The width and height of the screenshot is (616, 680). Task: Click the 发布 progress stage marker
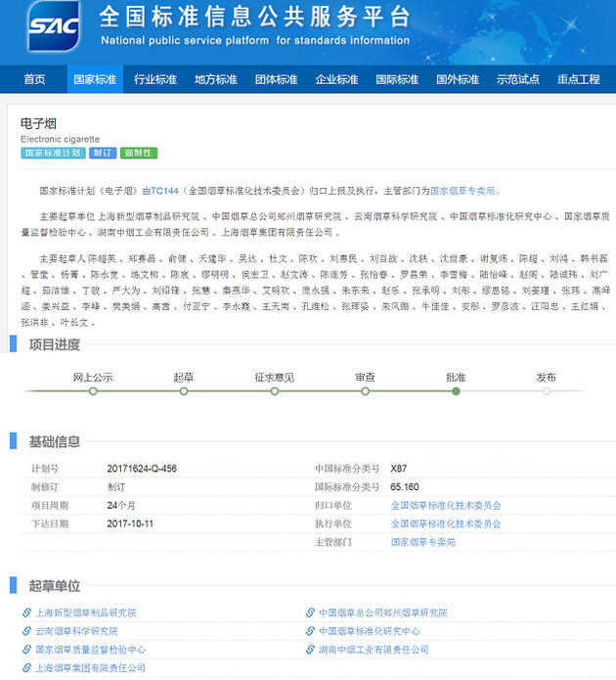tap(547, 390)
